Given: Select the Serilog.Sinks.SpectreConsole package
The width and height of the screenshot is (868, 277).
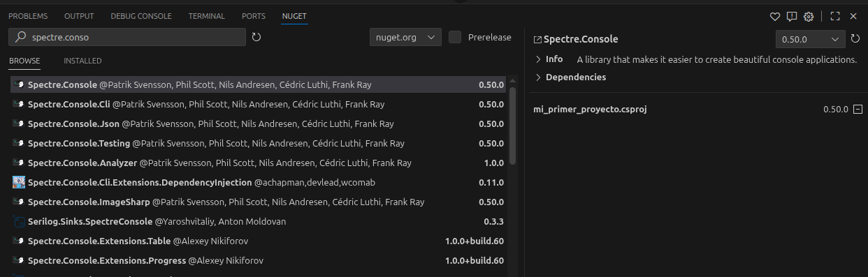Looking at the screenshot, I should (259, 222).
